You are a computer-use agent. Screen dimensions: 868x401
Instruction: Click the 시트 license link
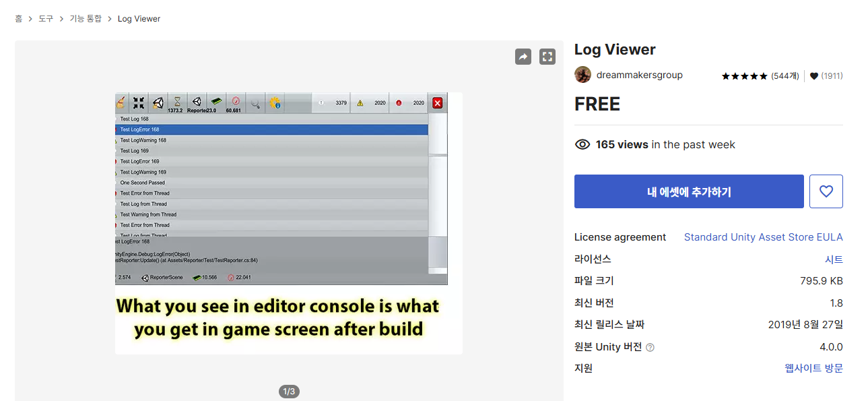point(834,259)
